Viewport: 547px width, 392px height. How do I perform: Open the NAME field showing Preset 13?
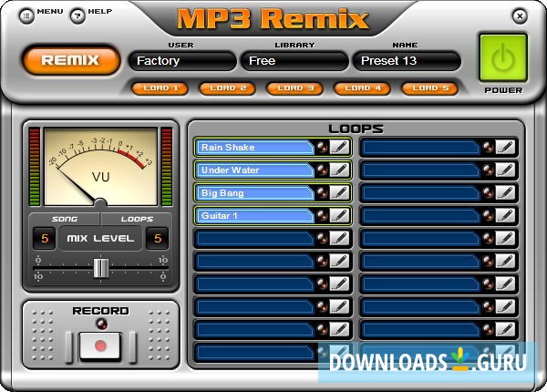(x=407, y=61)
